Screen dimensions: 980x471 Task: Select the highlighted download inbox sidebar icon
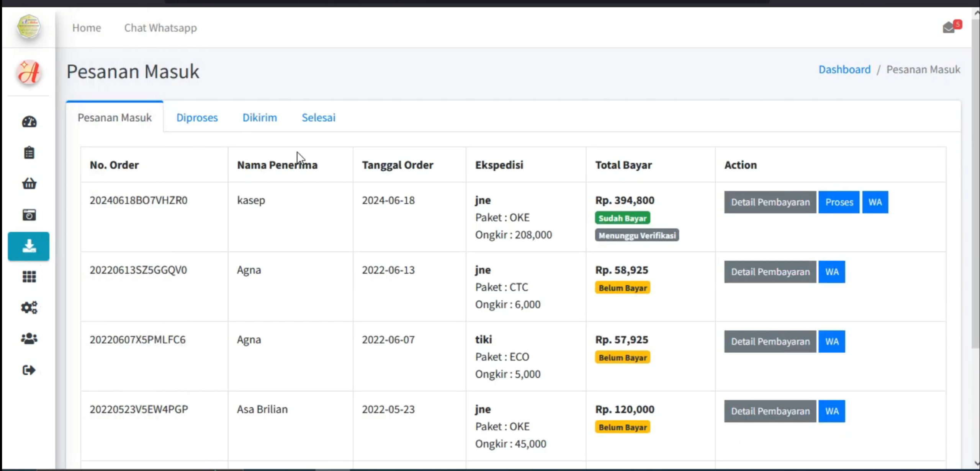click(x=29, y=246)
